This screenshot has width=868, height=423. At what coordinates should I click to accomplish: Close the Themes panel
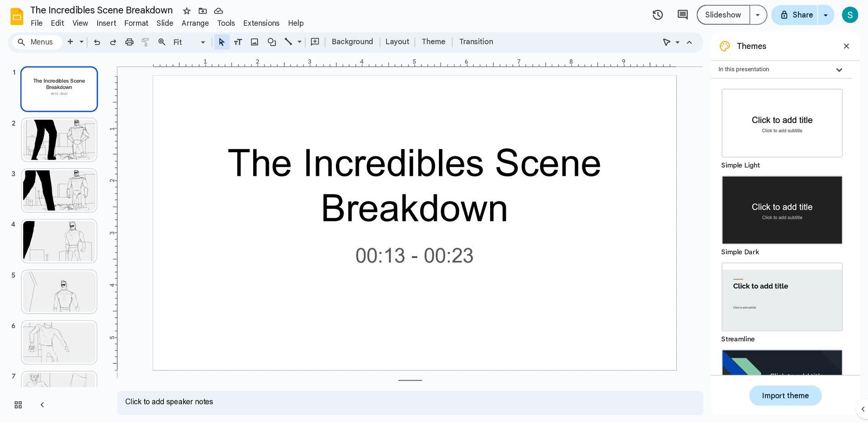click(846, 46)
